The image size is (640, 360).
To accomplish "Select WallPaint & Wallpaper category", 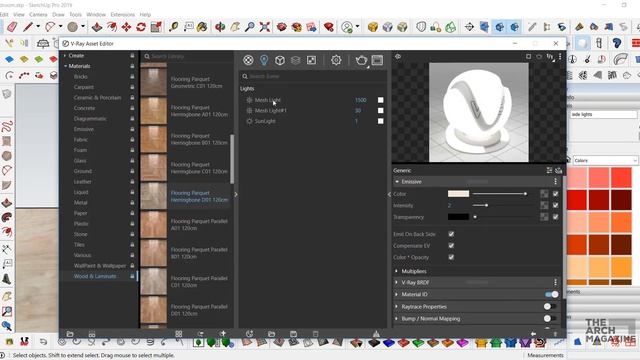I will coord(100,266).
